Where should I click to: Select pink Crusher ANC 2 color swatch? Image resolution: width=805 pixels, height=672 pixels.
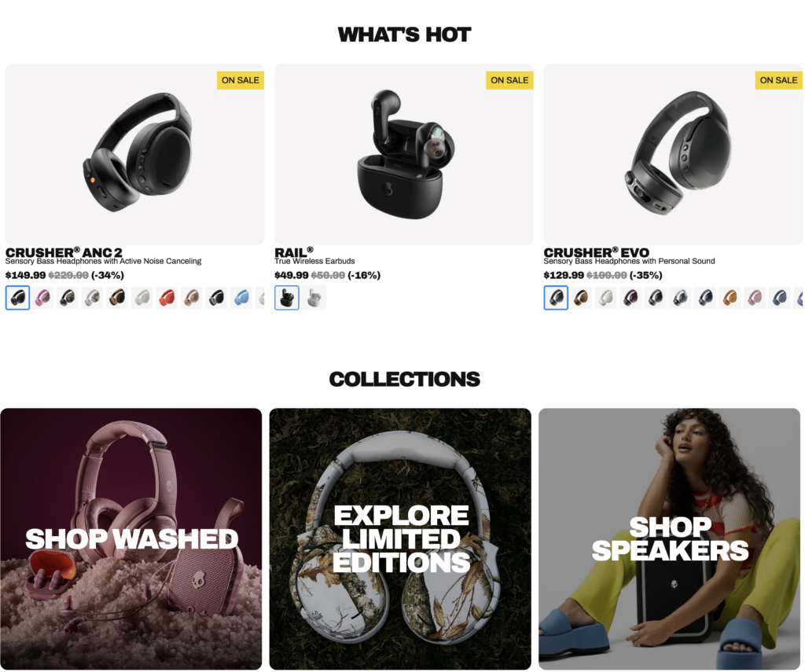(x=42, y=298)
